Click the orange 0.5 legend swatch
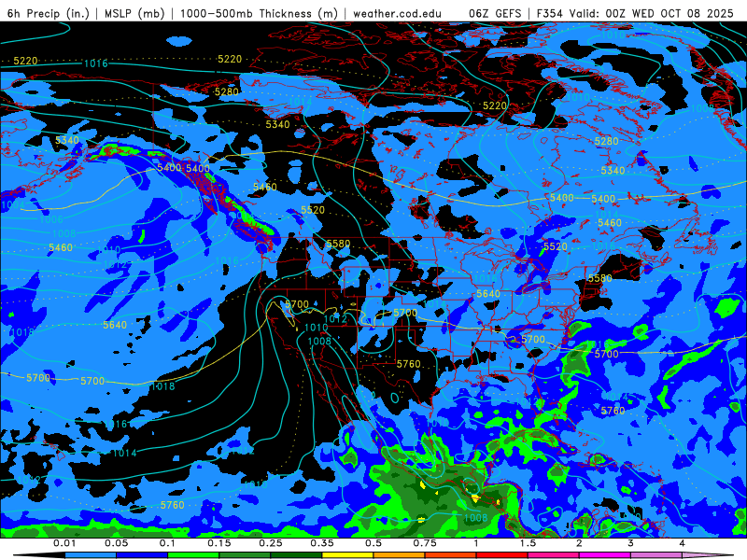 (x=399, y=555)
